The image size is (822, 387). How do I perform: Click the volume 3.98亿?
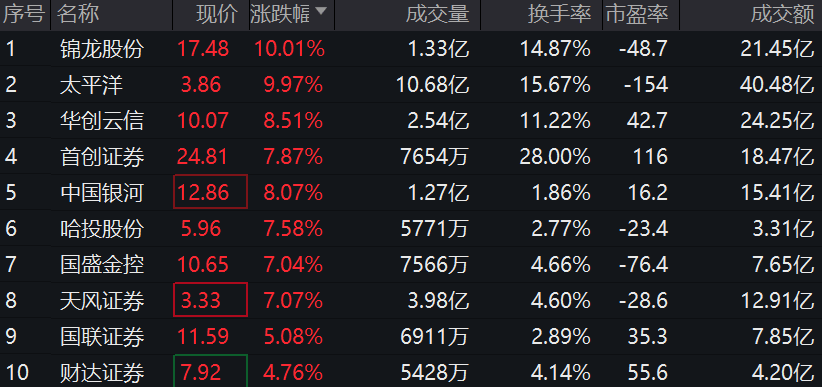click(438, 300)
